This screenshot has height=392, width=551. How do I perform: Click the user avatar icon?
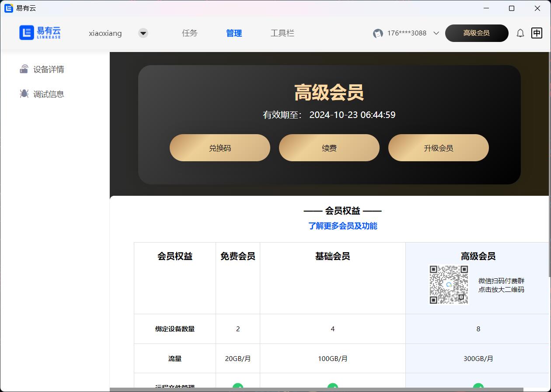(378, 33)
